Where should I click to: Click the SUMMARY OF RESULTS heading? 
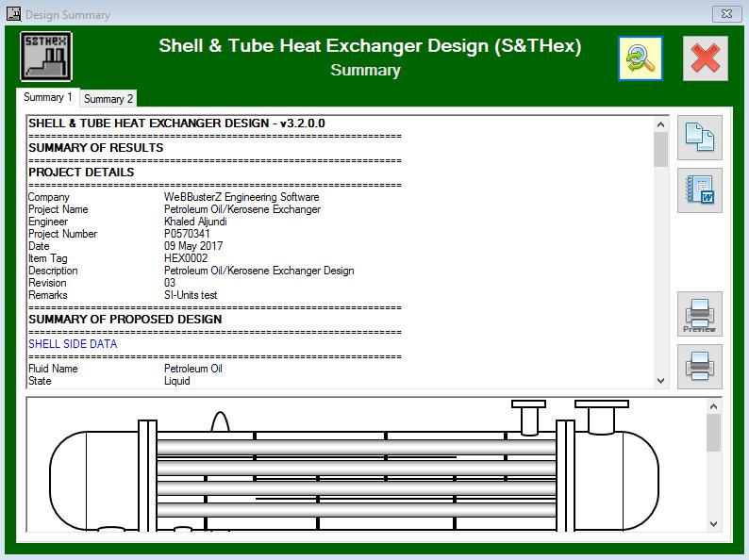pos(96,147)
